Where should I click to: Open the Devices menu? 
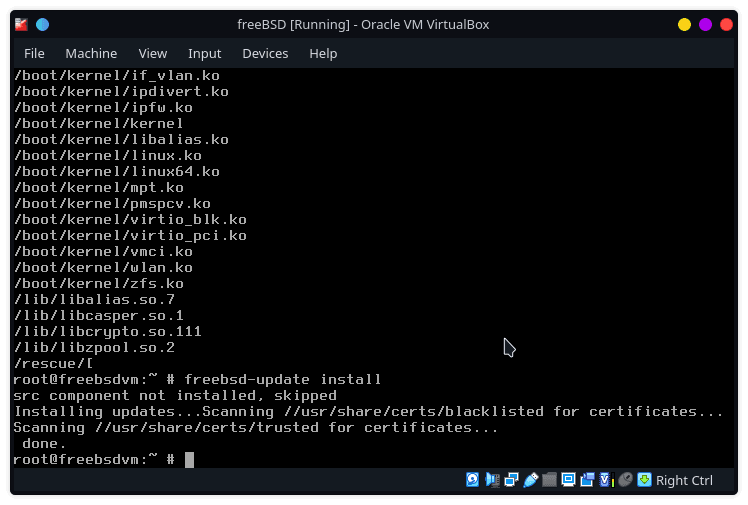pyautogui.click(x=265, y=53)
